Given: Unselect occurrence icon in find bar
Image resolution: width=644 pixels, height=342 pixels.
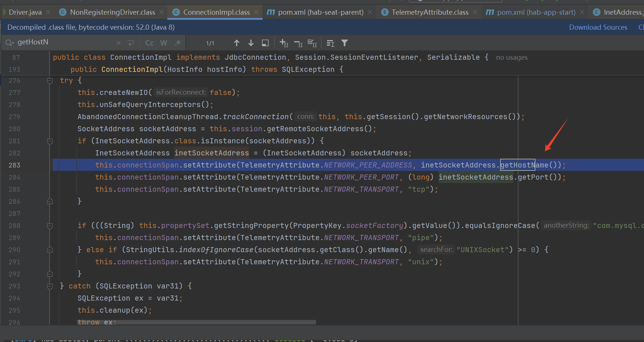Looking at the screenshot, I should [x=298, y=43].
